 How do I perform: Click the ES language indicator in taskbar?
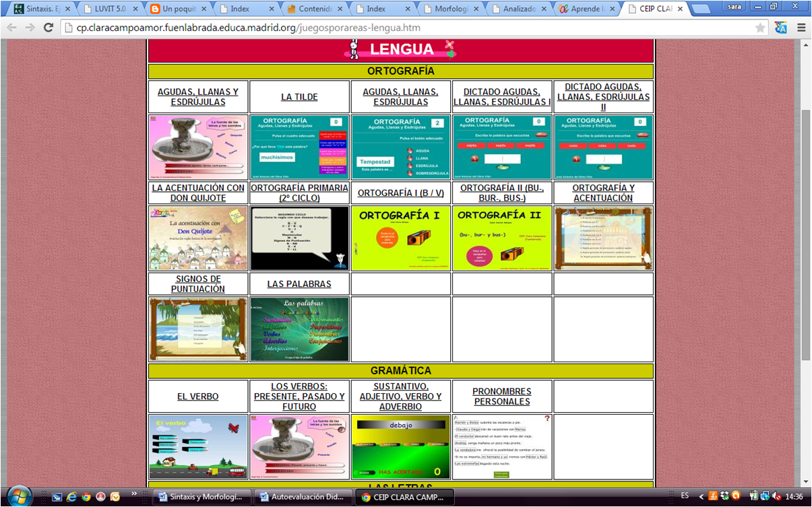click(685, 496)
